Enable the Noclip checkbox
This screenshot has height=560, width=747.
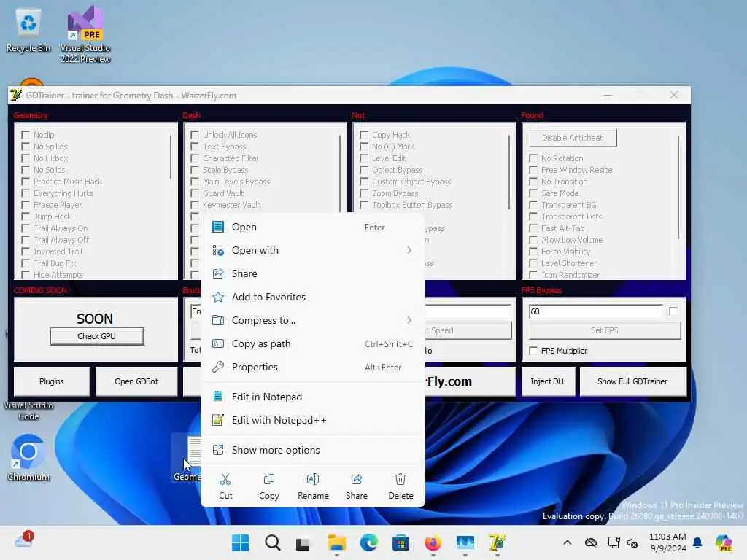[26, 135]
